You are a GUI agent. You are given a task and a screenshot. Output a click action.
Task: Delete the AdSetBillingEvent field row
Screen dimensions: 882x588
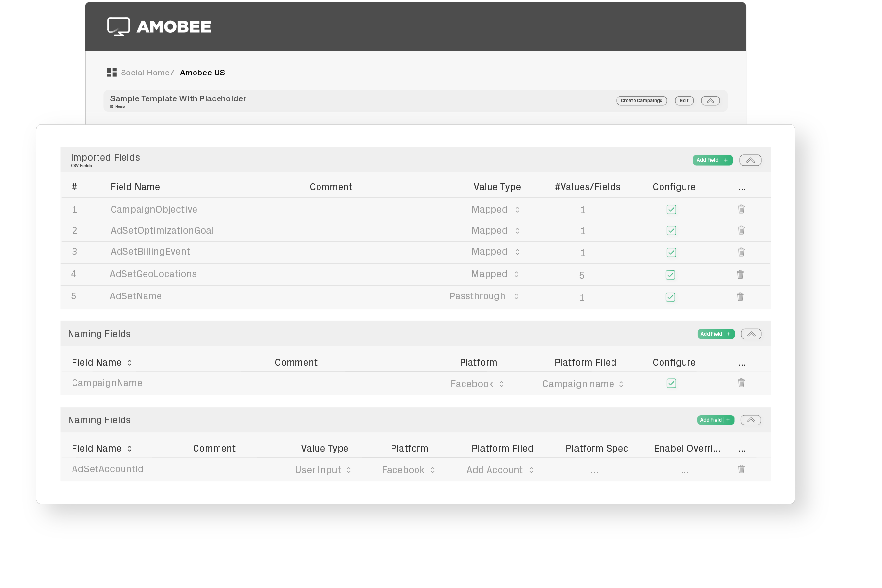pos(741,252)
